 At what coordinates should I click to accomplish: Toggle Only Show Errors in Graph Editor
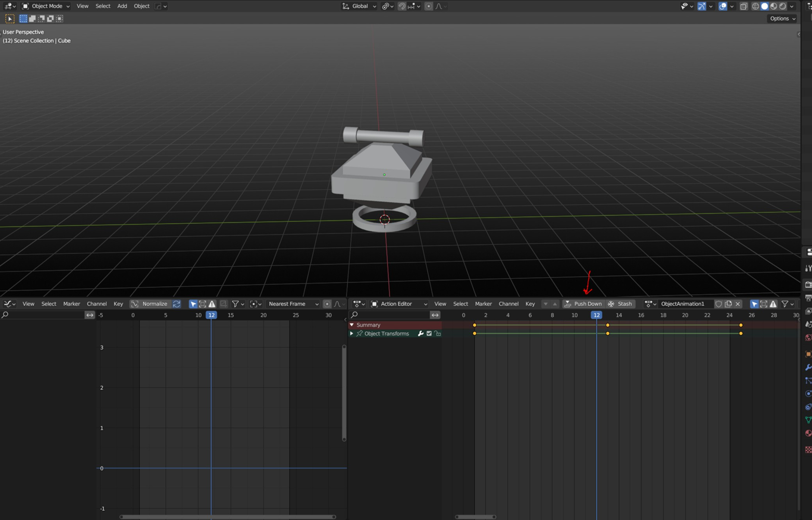click(x=212, y=304)
